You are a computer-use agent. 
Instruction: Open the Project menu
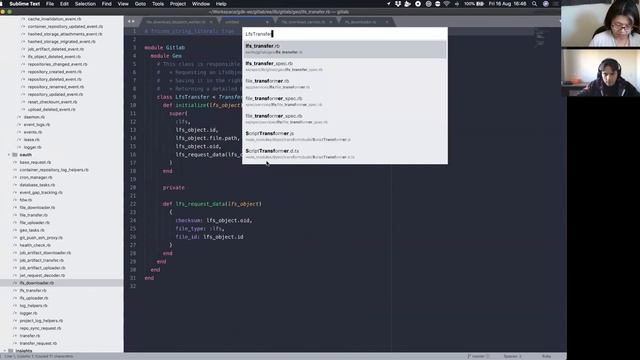coord(178,4)
